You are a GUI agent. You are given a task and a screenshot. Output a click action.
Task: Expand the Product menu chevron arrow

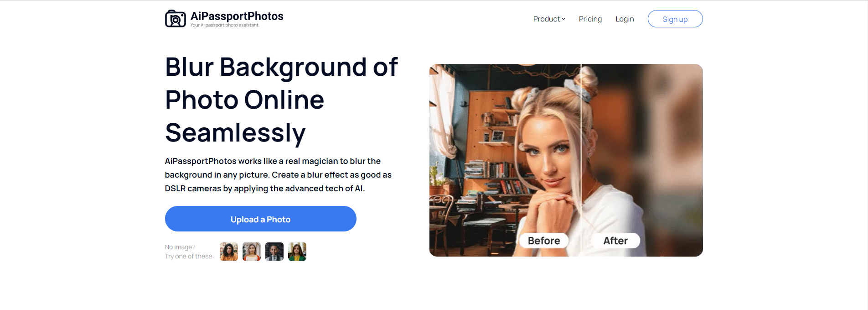(563, 19)
